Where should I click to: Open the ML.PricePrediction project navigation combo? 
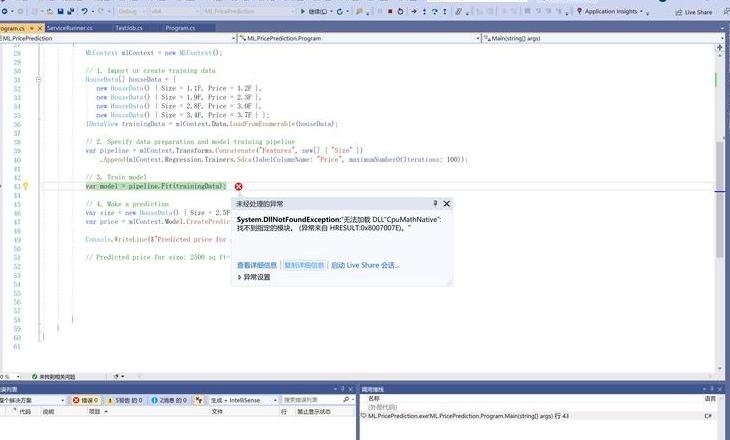(x=118, y=38)
